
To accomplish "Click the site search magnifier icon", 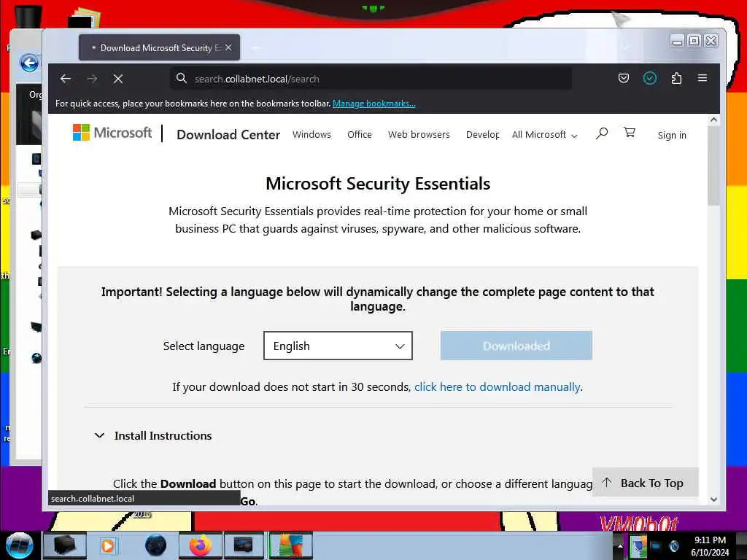I will (x=602, y=133).
